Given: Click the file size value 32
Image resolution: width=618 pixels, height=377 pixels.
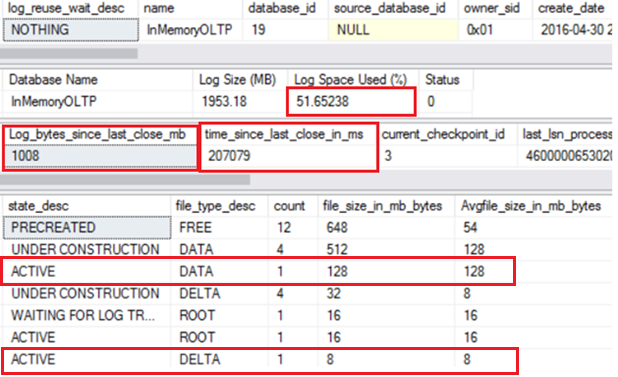Looking at the screenshot, I should point(333,294).
